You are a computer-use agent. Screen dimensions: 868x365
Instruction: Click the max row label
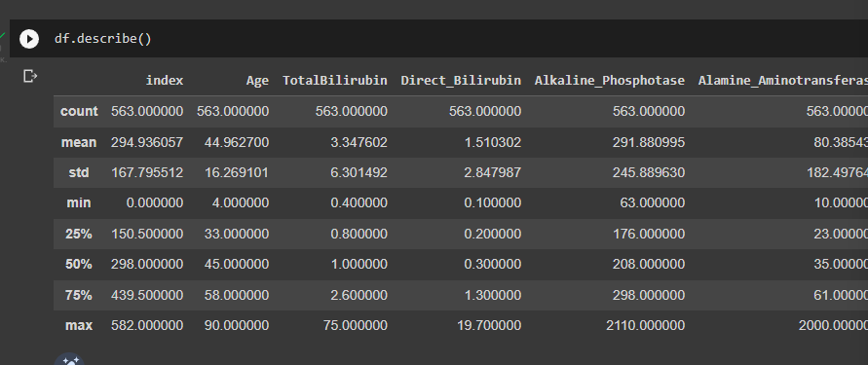point(79,326)
